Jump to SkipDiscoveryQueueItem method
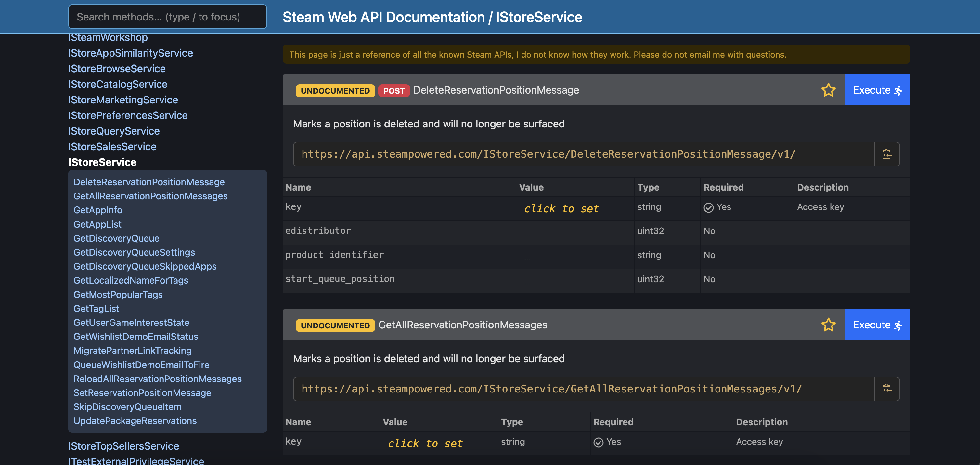 127,407
